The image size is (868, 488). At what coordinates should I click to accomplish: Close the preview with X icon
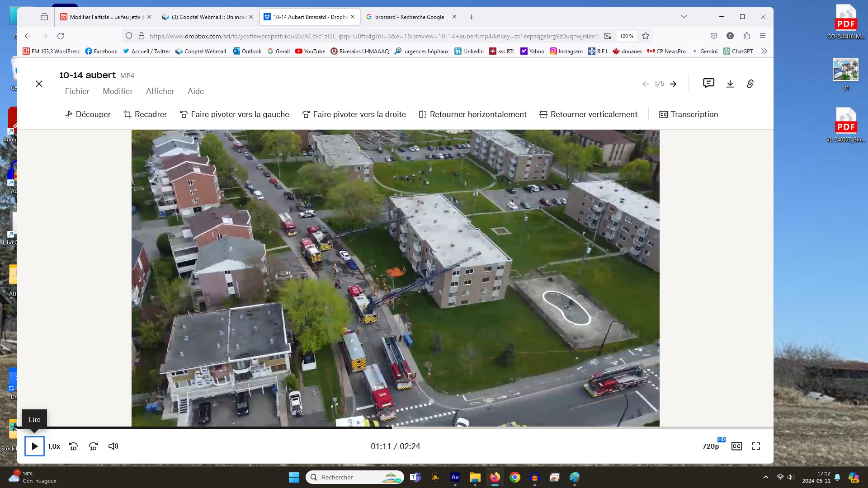(x=39, y=84)
